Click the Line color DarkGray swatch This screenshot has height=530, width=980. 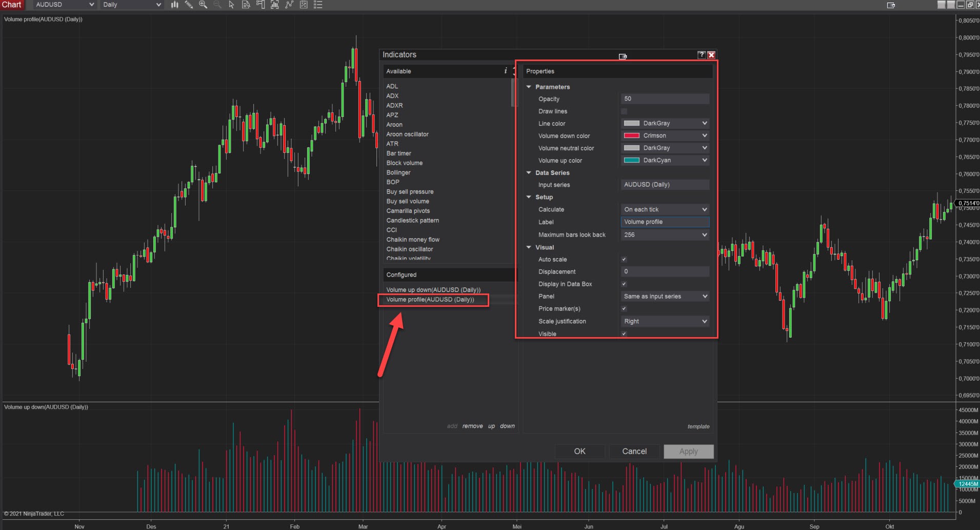[x=631, y=124]
